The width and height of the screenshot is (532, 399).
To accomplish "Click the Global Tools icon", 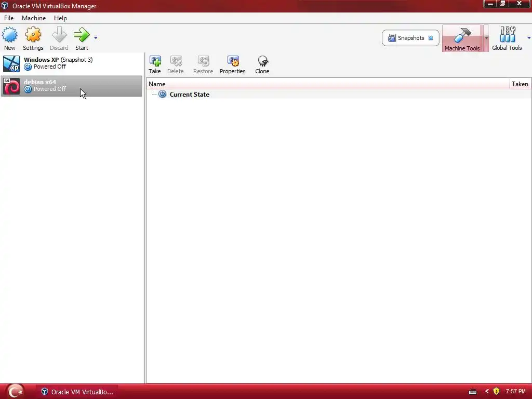I will tap(507, 35).
